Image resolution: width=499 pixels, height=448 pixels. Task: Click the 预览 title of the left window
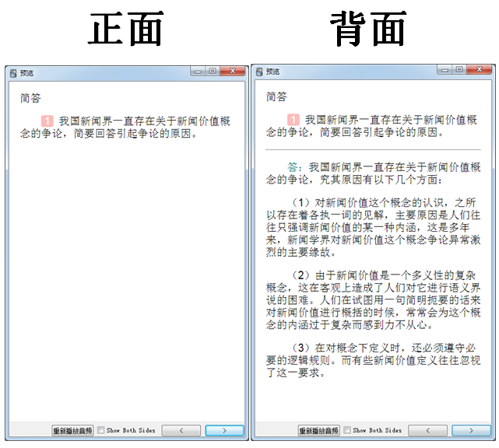point(26,73)
